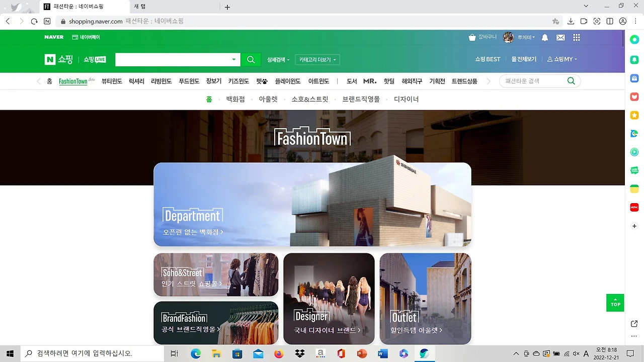The width and height of the screenshot is (644, 362).
Task: Select 뷰티윈도 in the category menu
Action: point(111,81)
